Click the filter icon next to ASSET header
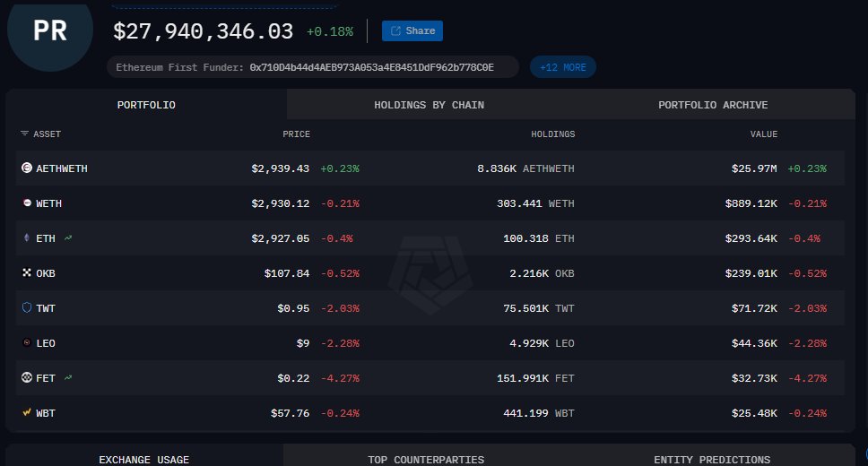Viewport: 868px width, 466px height. (24, 134)
